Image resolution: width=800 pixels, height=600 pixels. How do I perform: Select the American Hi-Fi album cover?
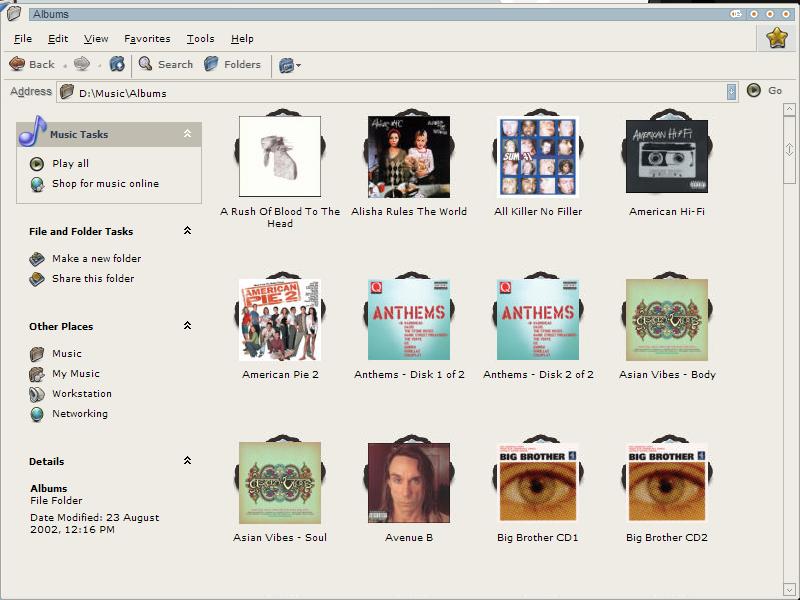[667, 157]
